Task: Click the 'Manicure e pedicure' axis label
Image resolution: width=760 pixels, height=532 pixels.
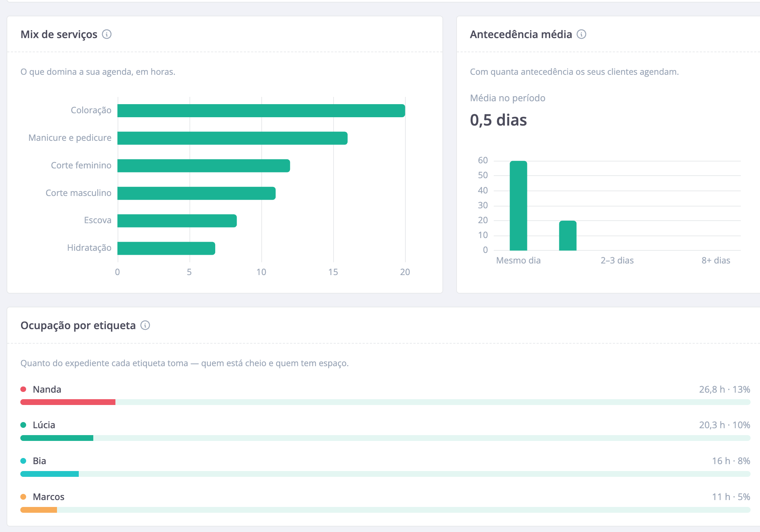Action: [70, 138]
